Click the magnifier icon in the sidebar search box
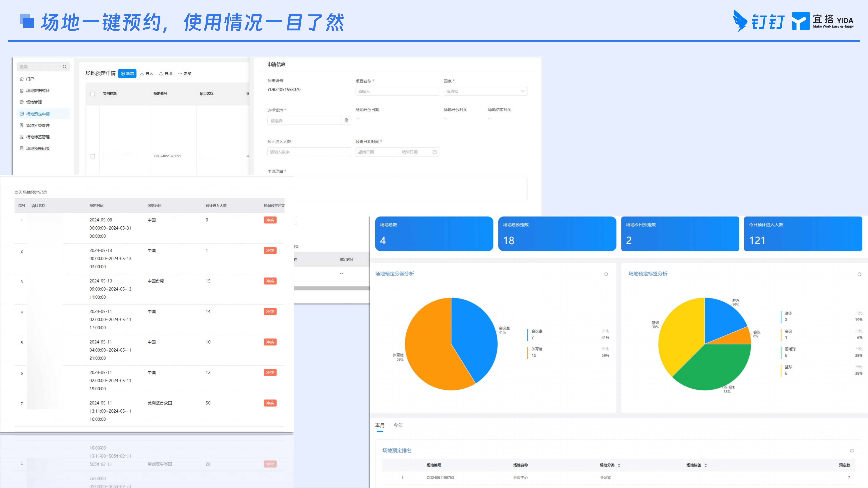The image size is (868, 488). pyautogui.click(x=64, y=67)
